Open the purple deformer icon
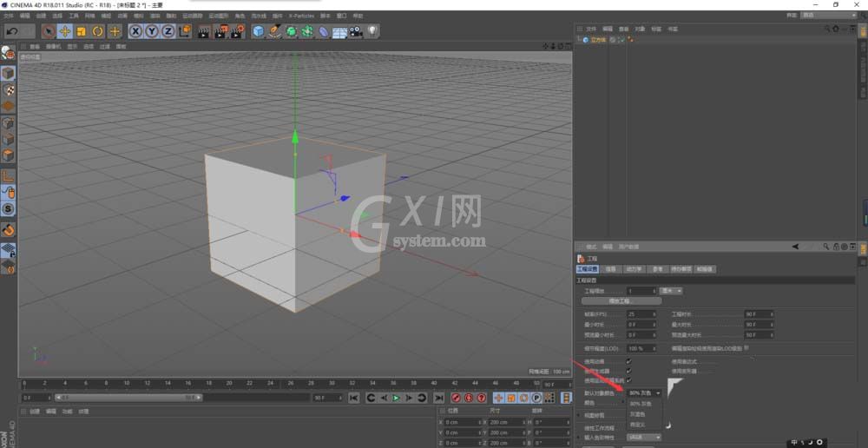The height and width of the screenshot is (448, 868). point(324,31)
